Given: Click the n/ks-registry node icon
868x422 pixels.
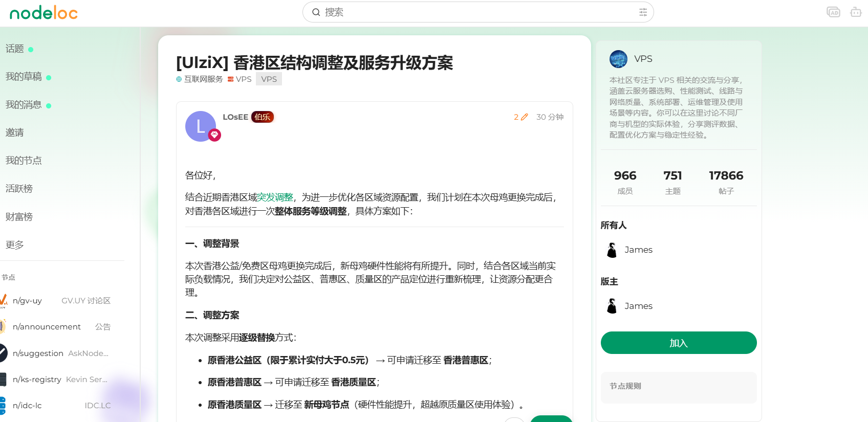Looking at the screenshot, I should click(x=3, y=379).
